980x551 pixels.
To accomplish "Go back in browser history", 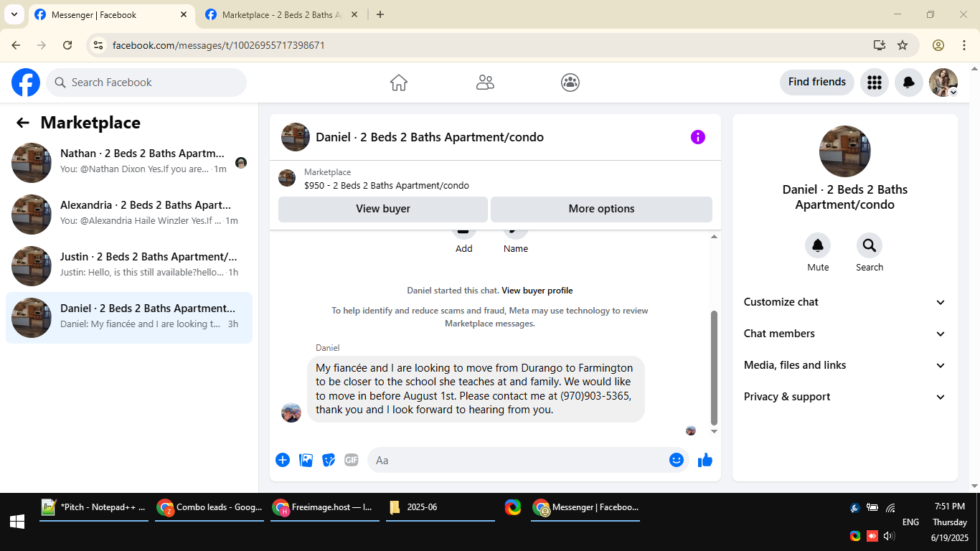I will point(16,45).
